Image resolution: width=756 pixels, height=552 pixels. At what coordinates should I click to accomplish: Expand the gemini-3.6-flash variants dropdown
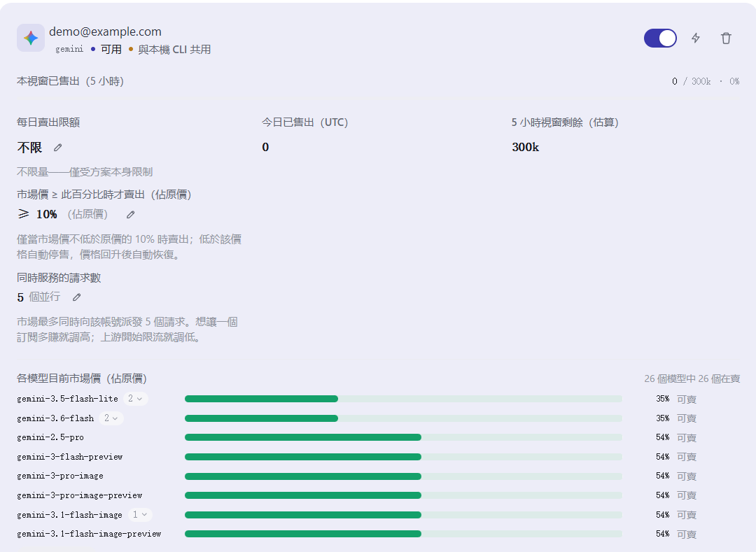[111, 418]
